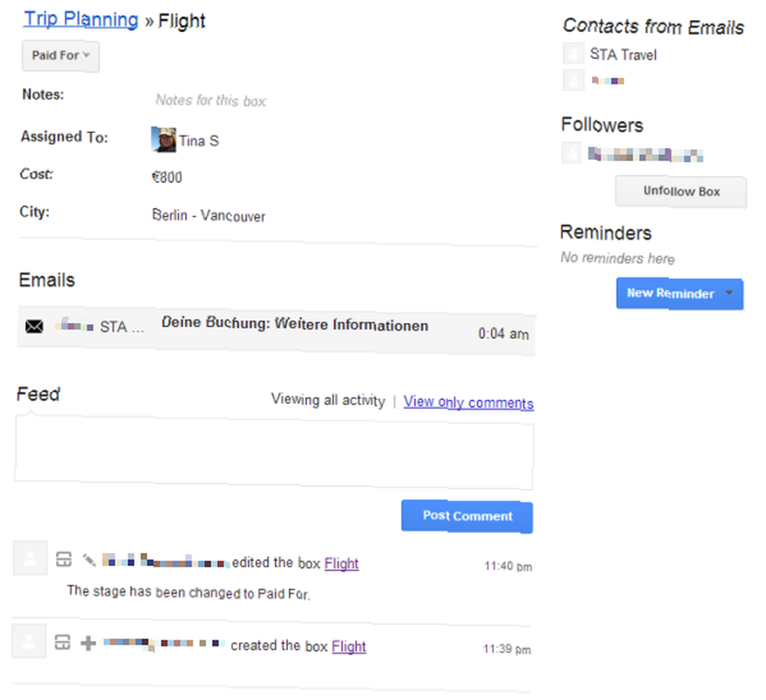Click the plus icon beside created entry
Screen dimensions: 766x700
[88, 643]
